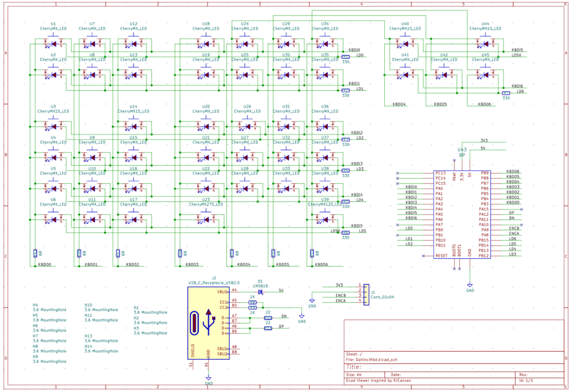Click the PB12 pin name on U43
The width and height of the screenshot is (570, 392).
483,256
